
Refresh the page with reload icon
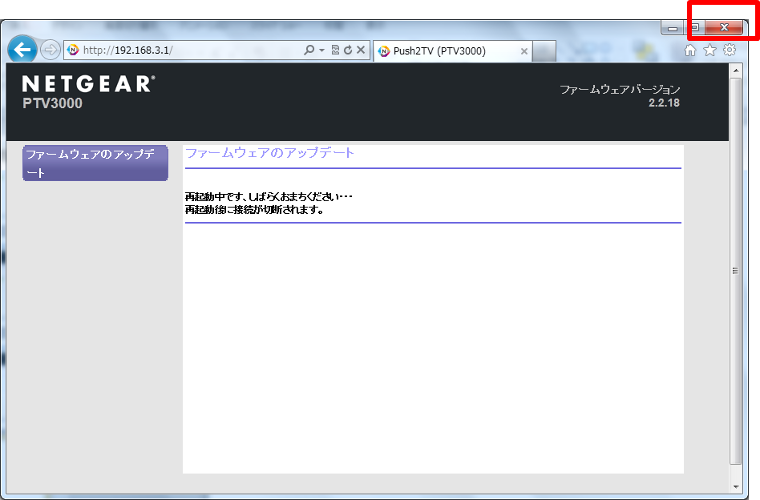tap(348, 50)
